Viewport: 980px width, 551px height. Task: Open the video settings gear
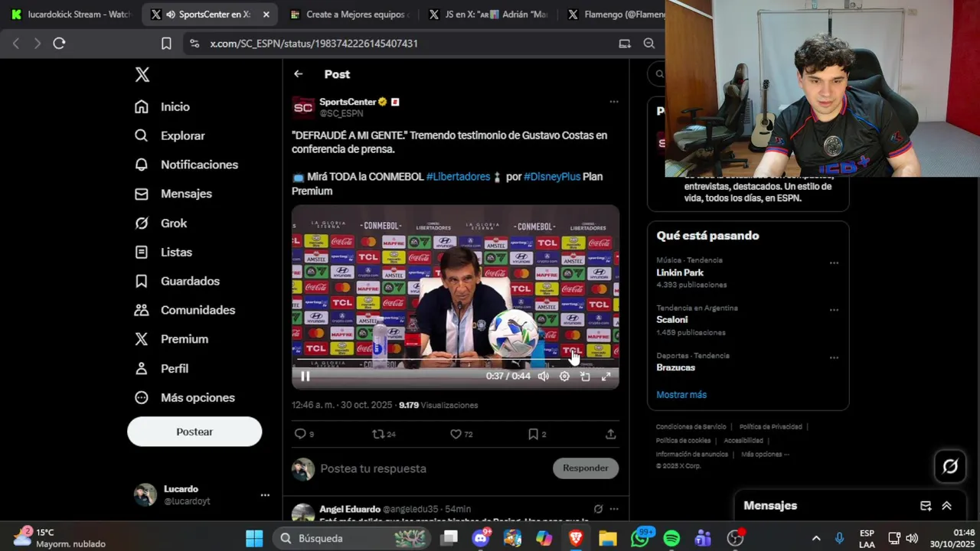coord(564,376)
